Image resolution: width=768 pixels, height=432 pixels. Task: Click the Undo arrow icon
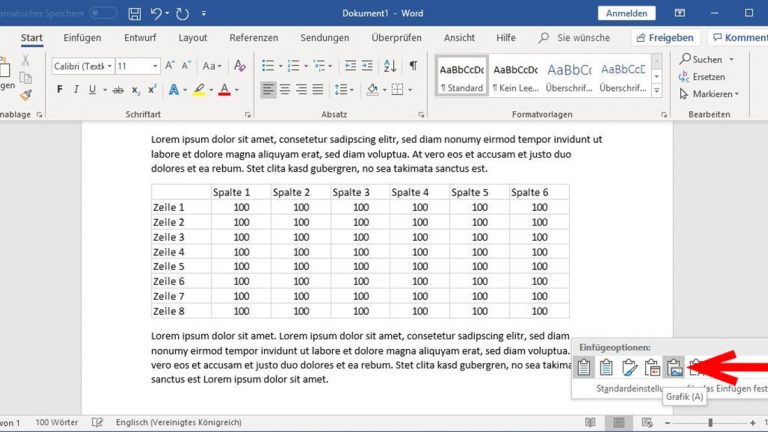coord(156,13)
